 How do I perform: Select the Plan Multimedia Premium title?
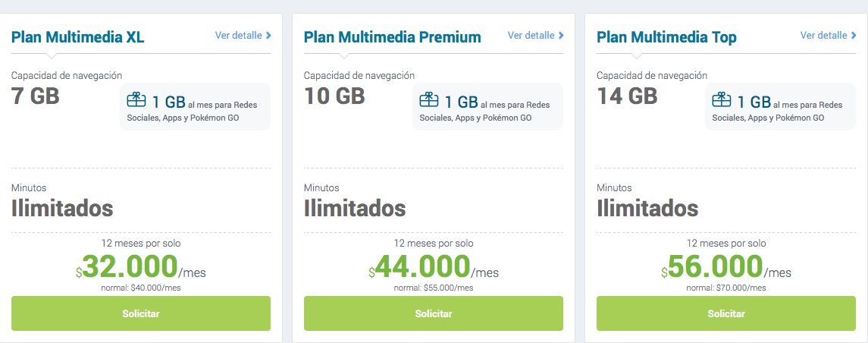click(392, 37)
